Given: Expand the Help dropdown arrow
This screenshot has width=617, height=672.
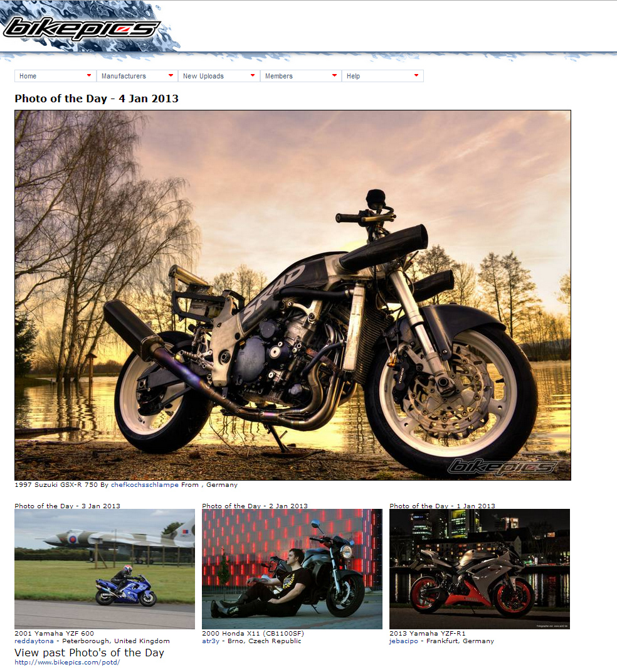Looking at the screenshot, I should pyautogui.click(x=416, y=75).
